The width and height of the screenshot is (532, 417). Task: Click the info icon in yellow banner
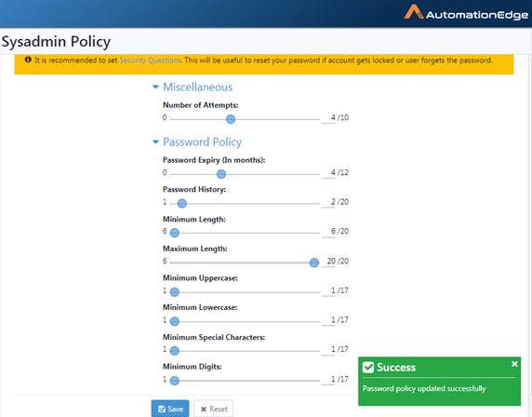click(28, 60)
